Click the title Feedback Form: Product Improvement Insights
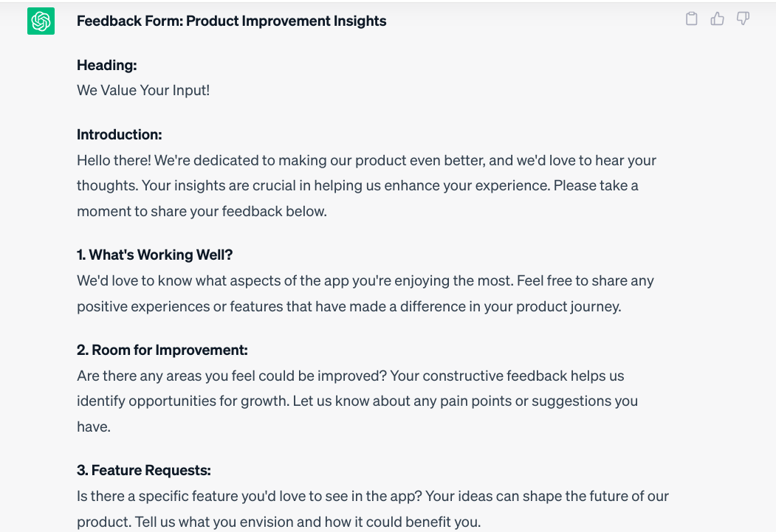 point(231,21)
